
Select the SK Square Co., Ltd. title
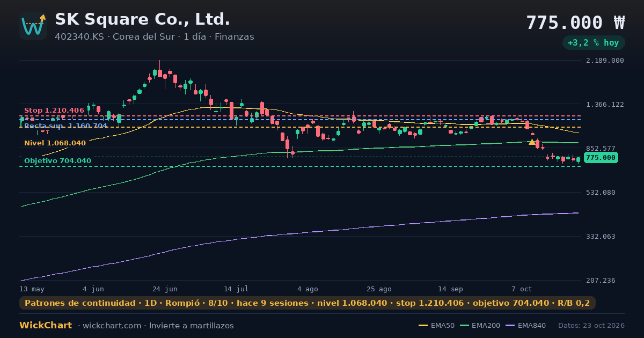(143, 20)
